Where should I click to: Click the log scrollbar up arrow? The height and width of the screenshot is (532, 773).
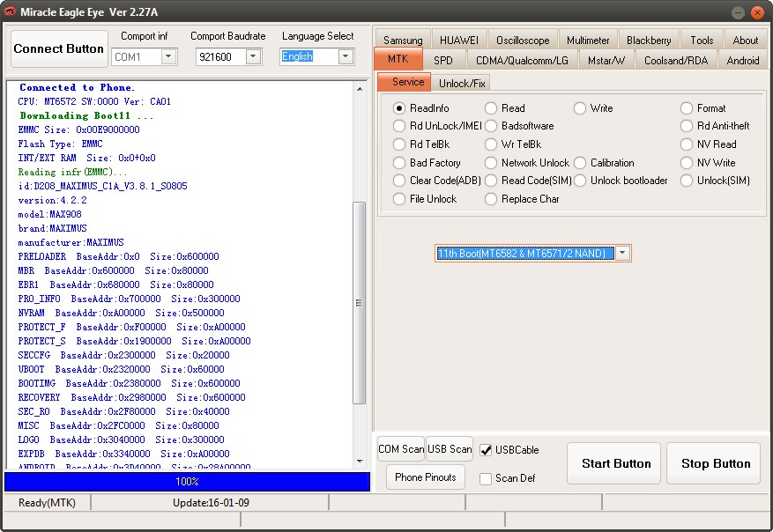[360, 89]
